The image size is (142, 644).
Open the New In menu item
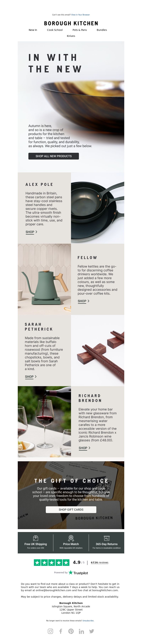33,30
